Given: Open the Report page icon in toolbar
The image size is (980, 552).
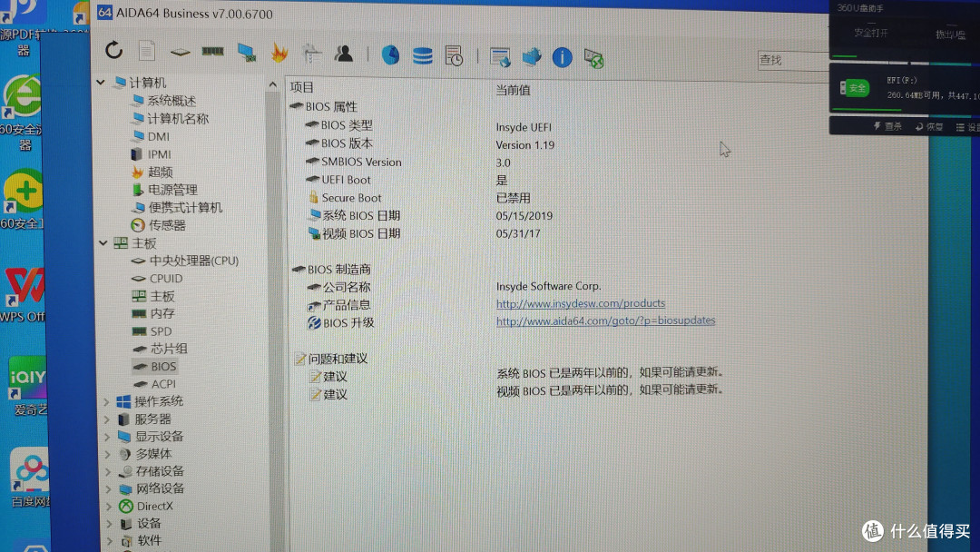Looking at the screenshot, I should click(x=146, y=51).
